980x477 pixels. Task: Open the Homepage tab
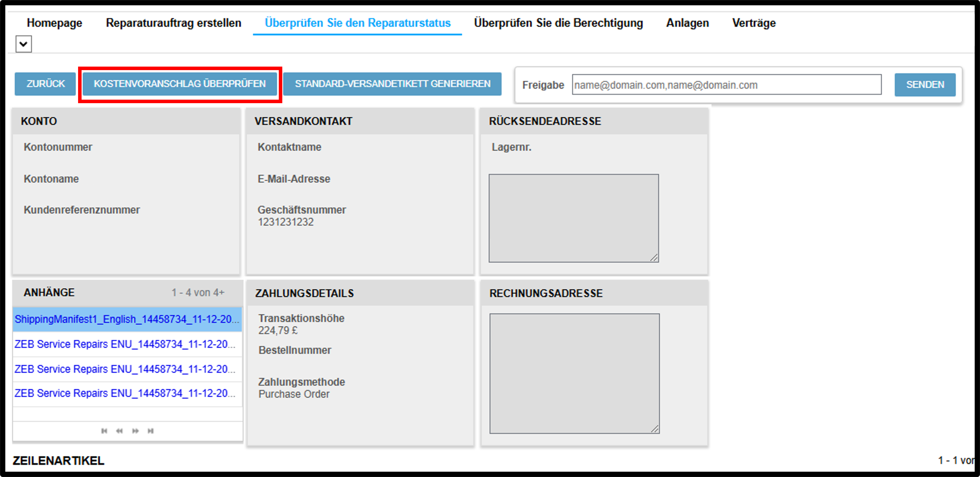(54, 23)
